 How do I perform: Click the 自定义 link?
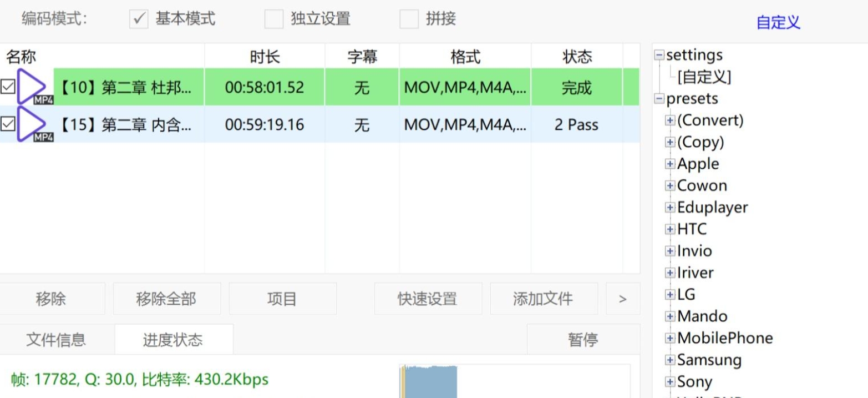tap(778, 23)
